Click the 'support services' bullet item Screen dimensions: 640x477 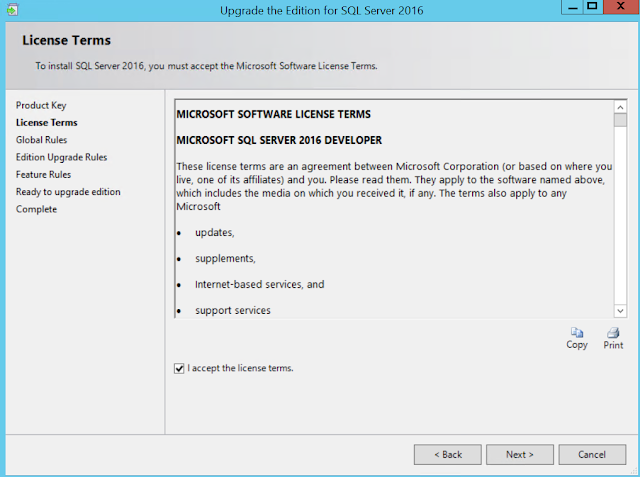[x=233, y=311]
